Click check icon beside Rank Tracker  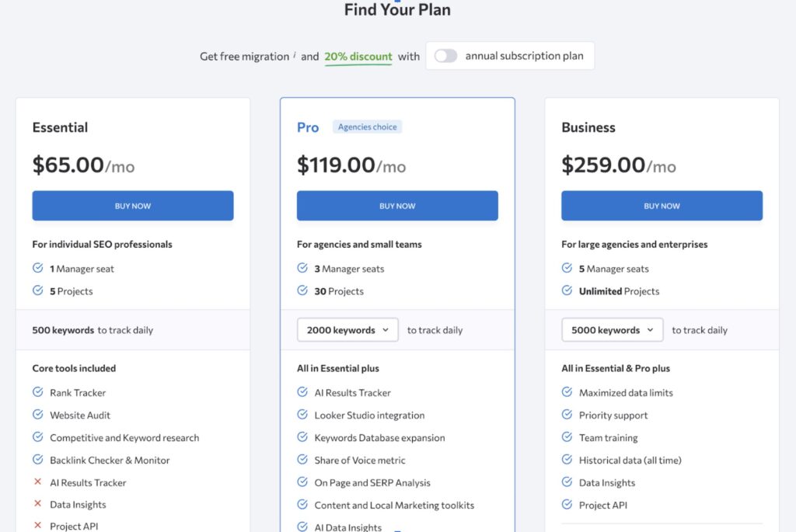37,392
